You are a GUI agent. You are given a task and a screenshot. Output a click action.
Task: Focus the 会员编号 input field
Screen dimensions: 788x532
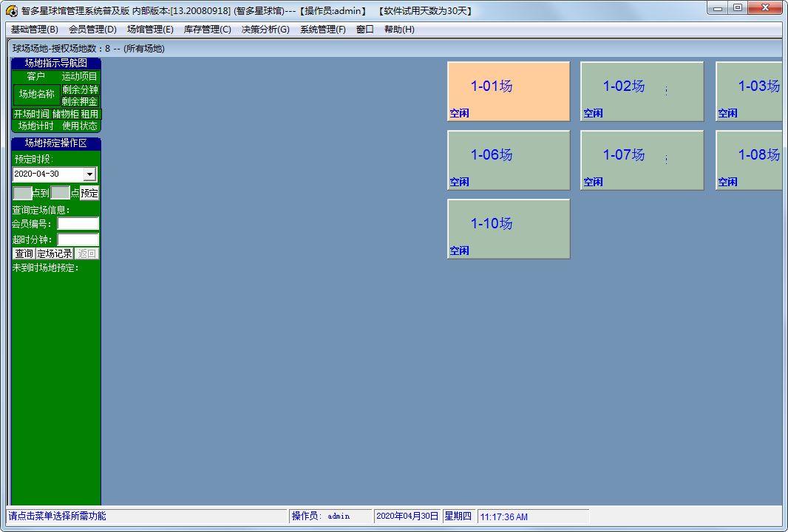pos(78,224)
